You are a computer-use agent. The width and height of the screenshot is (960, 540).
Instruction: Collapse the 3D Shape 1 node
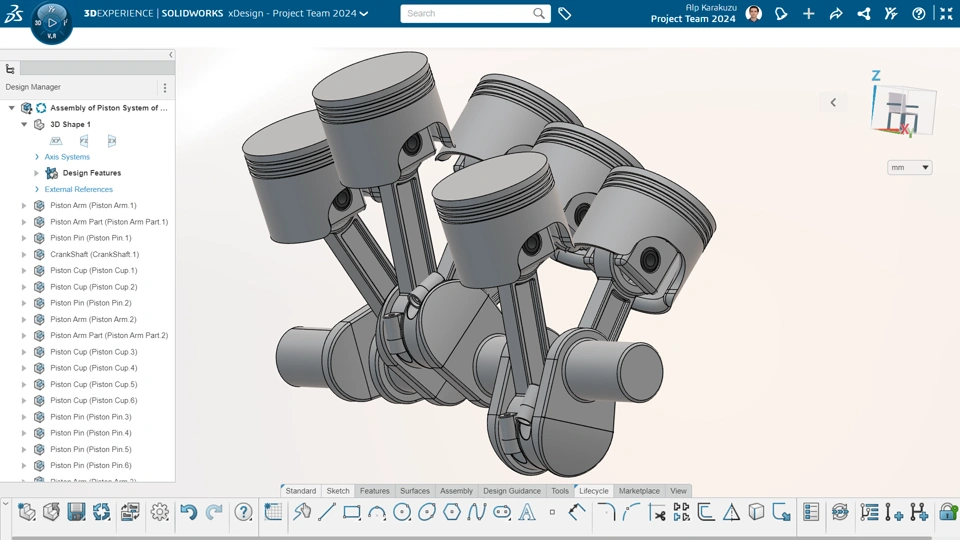tap(24, 124)
